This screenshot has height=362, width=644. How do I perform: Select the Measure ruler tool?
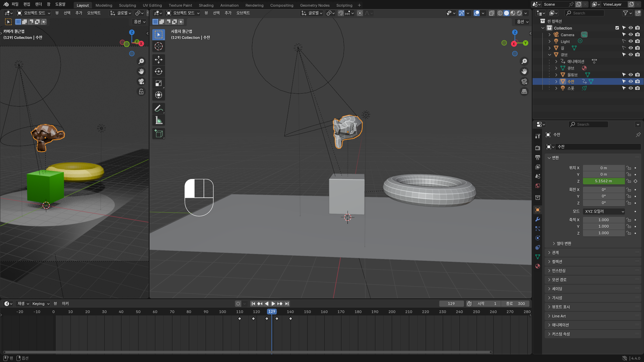(x=159, y=120)
